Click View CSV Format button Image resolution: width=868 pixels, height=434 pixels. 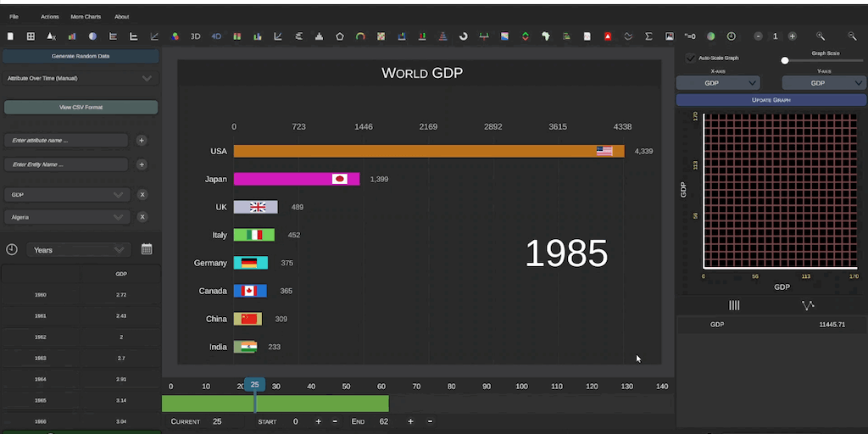(x=81, y=108)
